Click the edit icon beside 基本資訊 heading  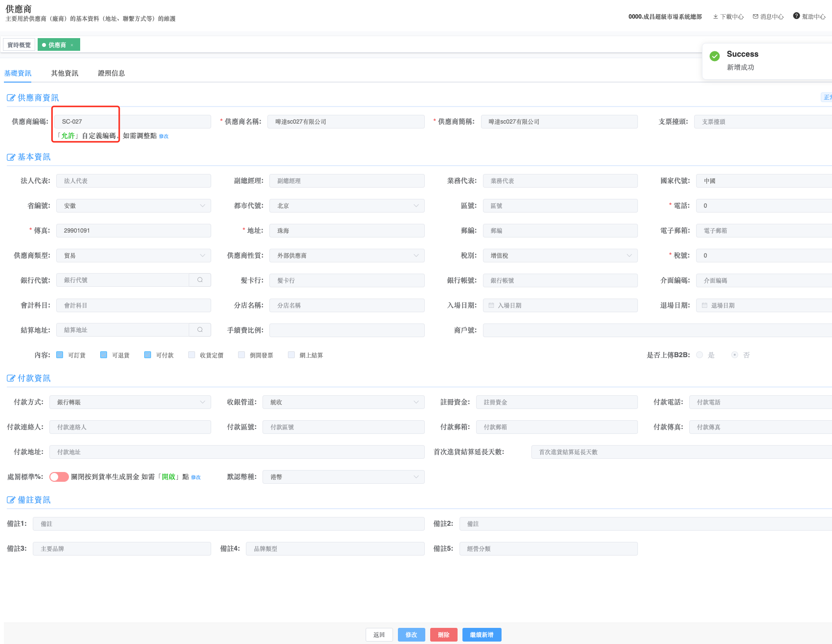click(x=11, y=157)
